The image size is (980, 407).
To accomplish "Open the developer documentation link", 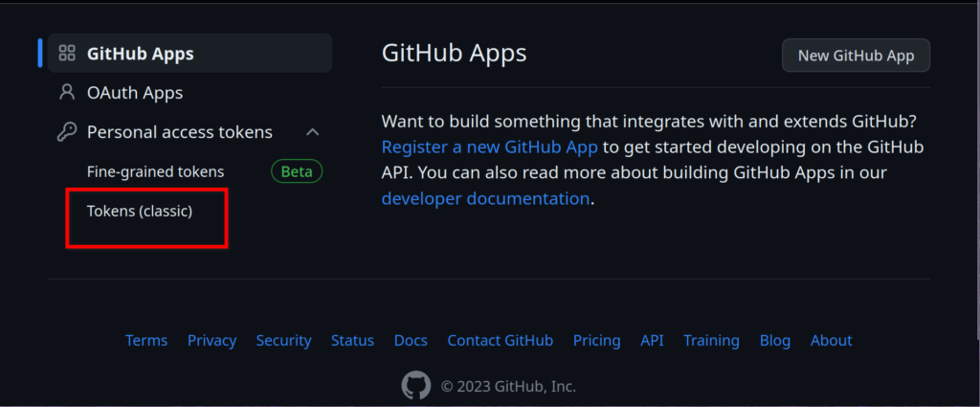I will tap(485, 199).
